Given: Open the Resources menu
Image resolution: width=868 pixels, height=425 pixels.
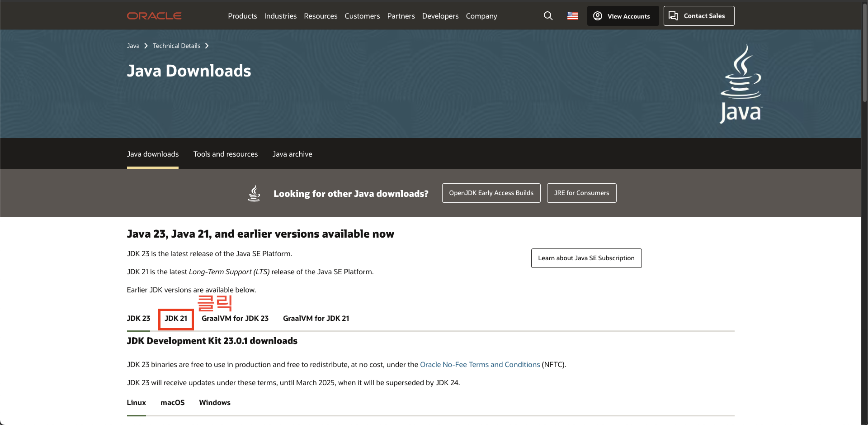Looking at the screenshot, I should (321, 16).
